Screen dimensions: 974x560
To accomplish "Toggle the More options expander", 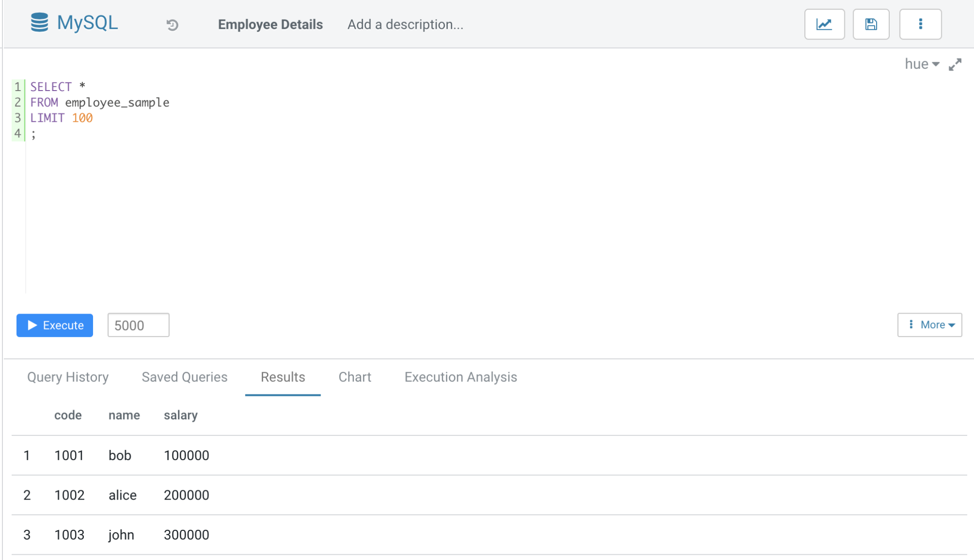I will point(931,325).
